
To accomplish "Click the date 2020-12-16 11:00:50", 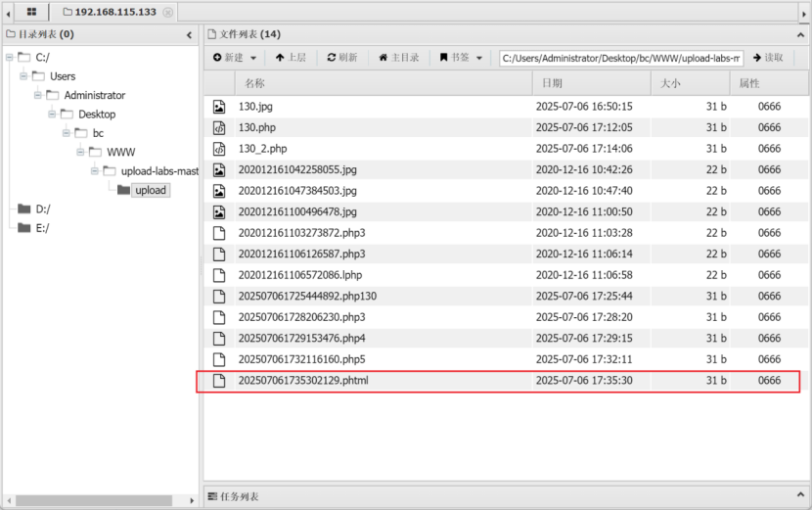I will (584, 212).
